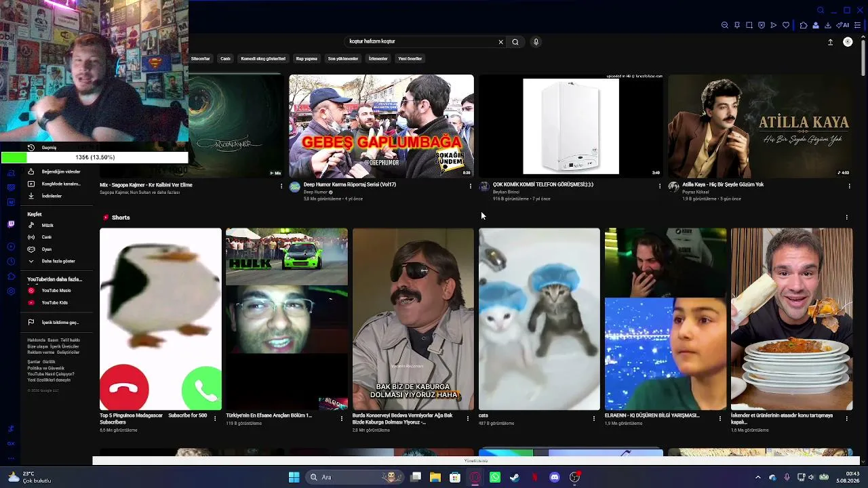Open Discord from the taskbar
The width and height of the screenshot is (868, 488).
(x=555, y=477)
